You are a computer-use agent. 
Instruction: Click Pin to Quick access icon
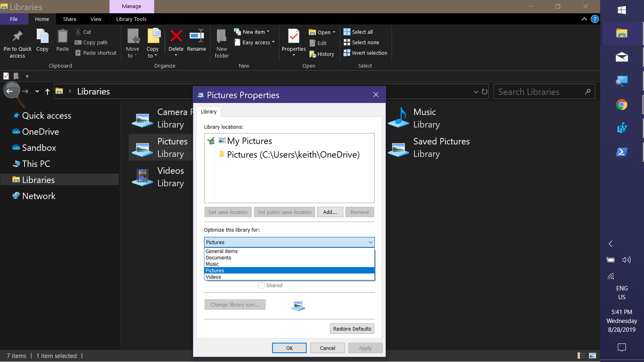(17, 36)
